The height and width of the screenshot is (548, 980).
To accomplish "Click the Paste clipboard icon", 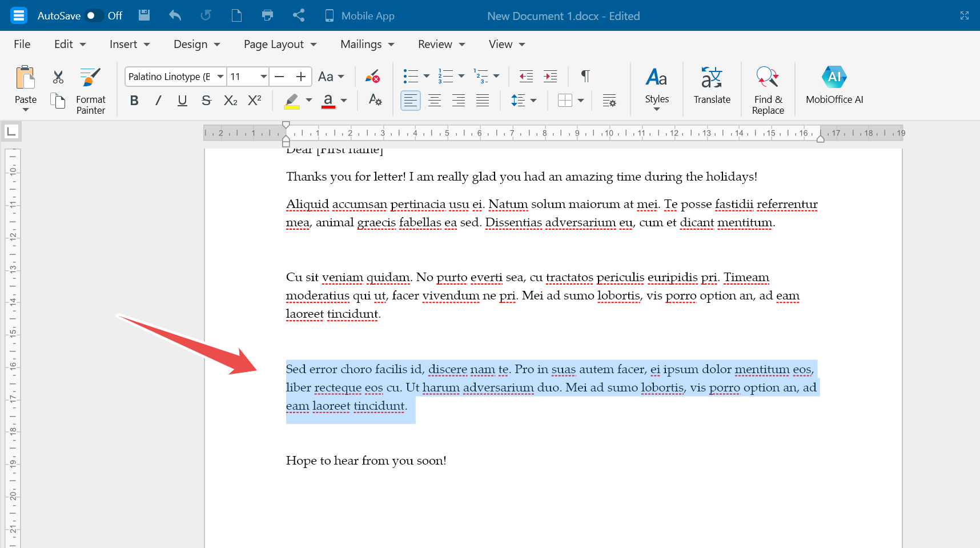I will pyautogui.click(x=26, y=78).
